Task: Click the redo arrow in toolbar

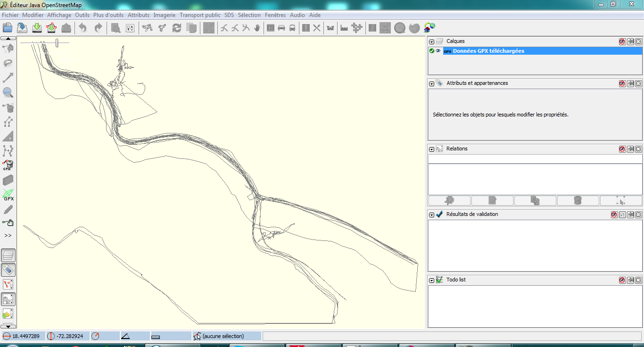Action: 98,28
